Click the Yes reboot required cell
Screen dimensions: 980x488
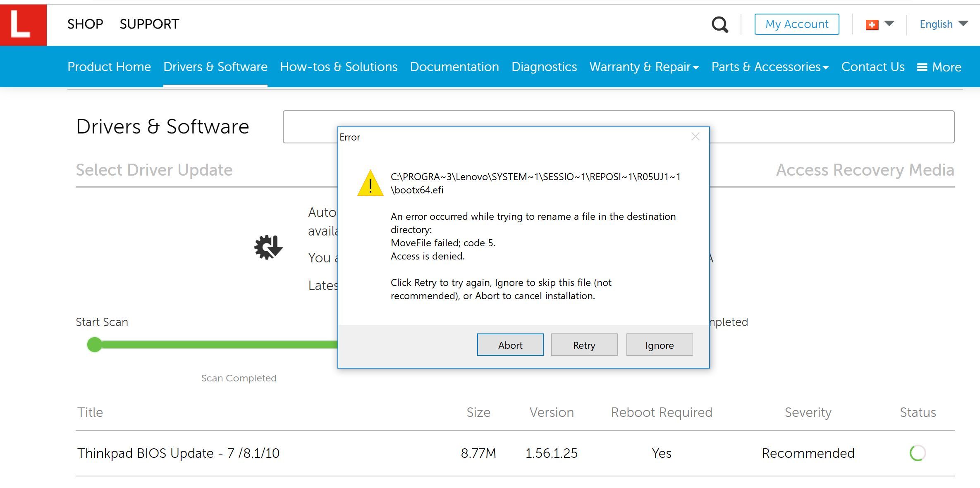pos(662,453)
